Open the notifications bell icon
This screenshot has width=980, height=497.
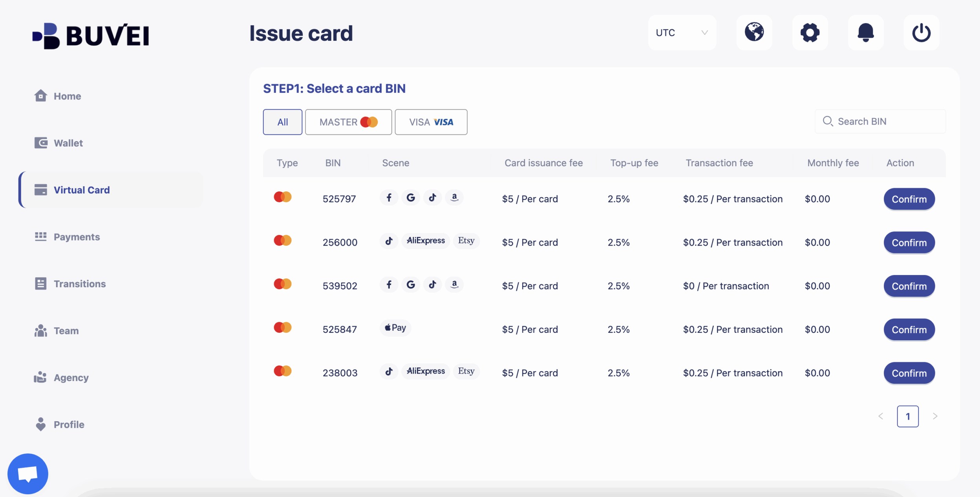click(x=866, y=33)
